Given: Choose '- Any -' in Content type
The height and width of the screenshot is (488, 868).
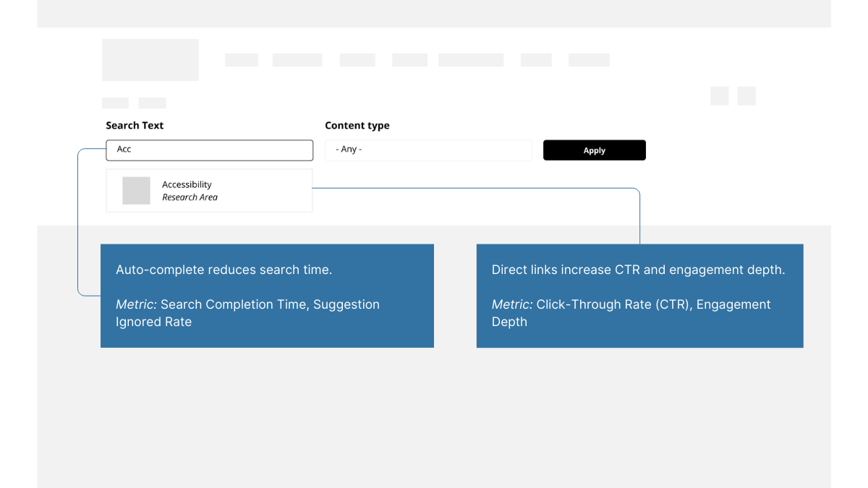Looking at the screenshot, I should 428,150.
